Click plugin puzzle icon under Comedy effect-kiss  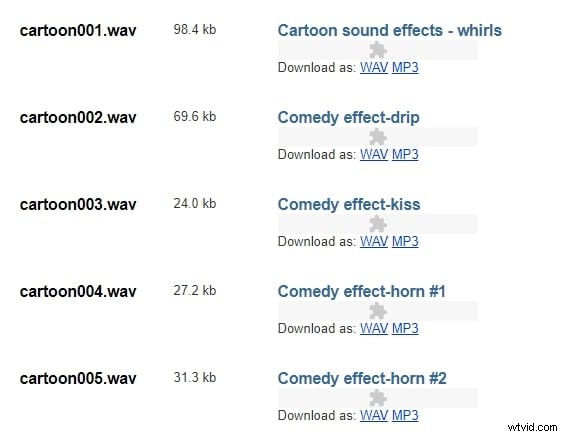[x=378, y=224]
